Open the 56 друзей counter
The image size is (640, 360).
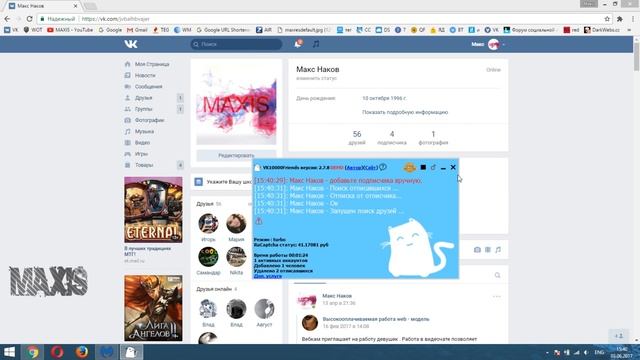point(357,138)
